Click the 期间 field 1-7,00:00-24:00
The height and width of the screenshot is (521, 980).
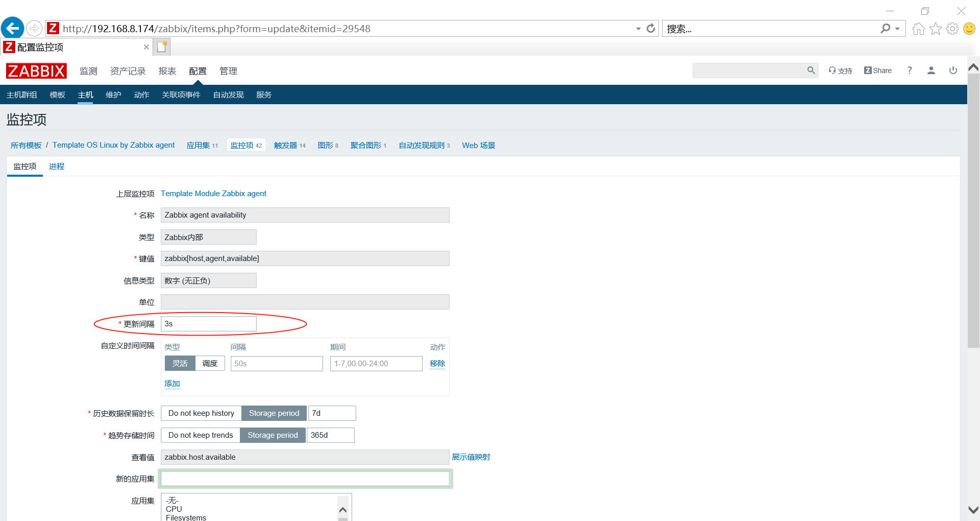click(376, 364)
